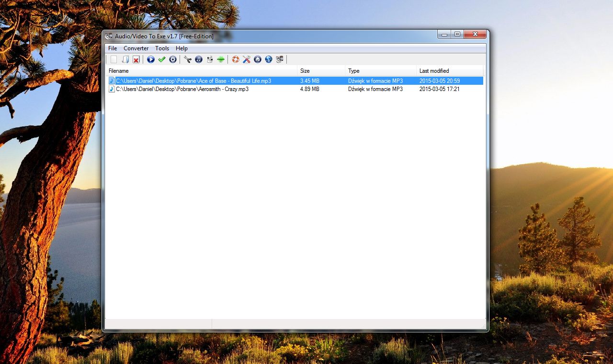This screenshot has width=613, height=364.
Task: Open the File menu
Action: coord(112,48)
